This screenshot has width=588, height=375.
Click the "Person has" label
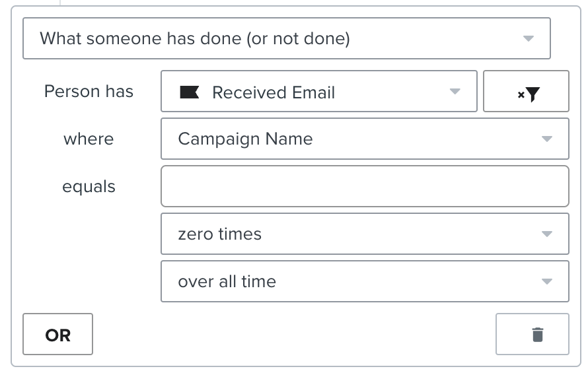click(x=89, y=91)
